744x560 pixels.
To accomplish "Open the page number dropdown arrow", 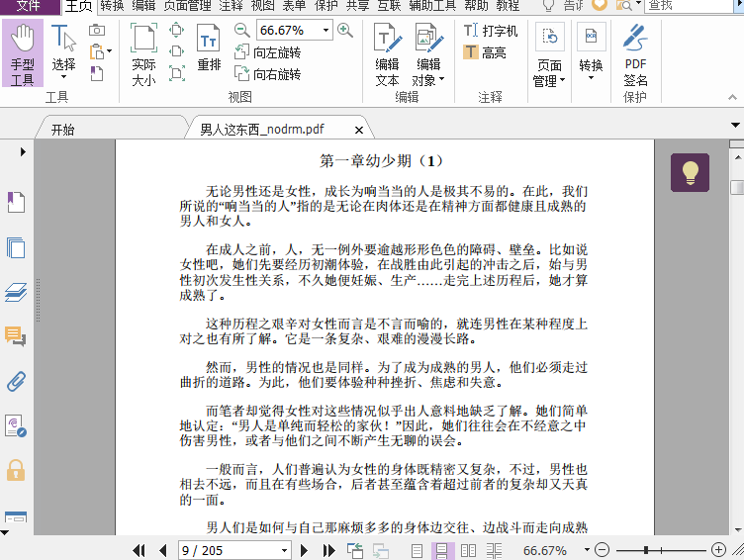I will coord(285,550).
